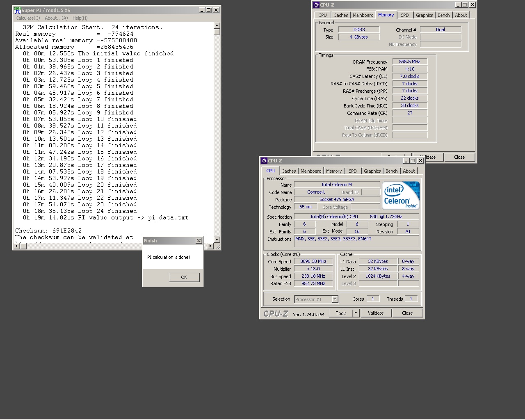This screenshot has width=525, height=420.
Task: Click the Cycle Time (tRAS) value 22 clocks
Action: click(410, 98)
